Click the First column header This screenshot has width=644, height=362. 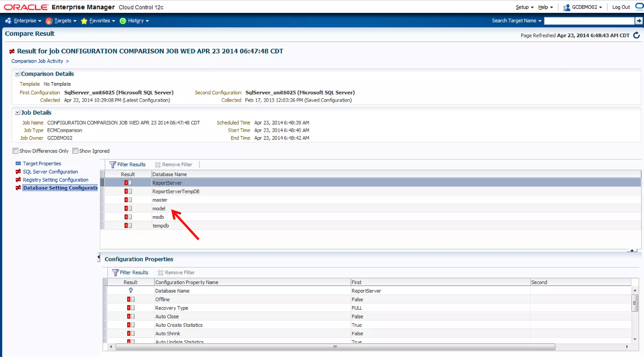click(x=441, y=282)
